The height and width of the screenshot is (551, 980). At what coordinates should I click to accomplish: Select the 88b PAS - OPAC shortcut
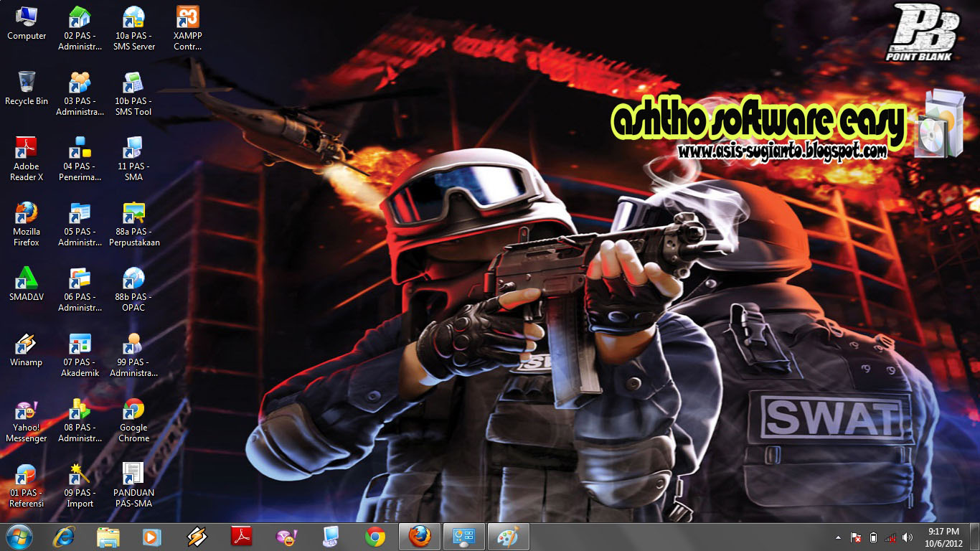(133, 290)
